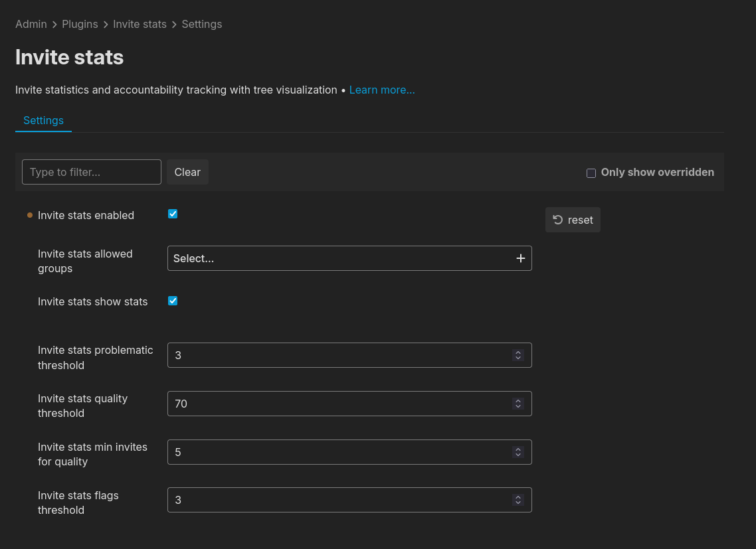
Task: Click the stepper arrows on problematic threshold
Action: coord(518,355)
